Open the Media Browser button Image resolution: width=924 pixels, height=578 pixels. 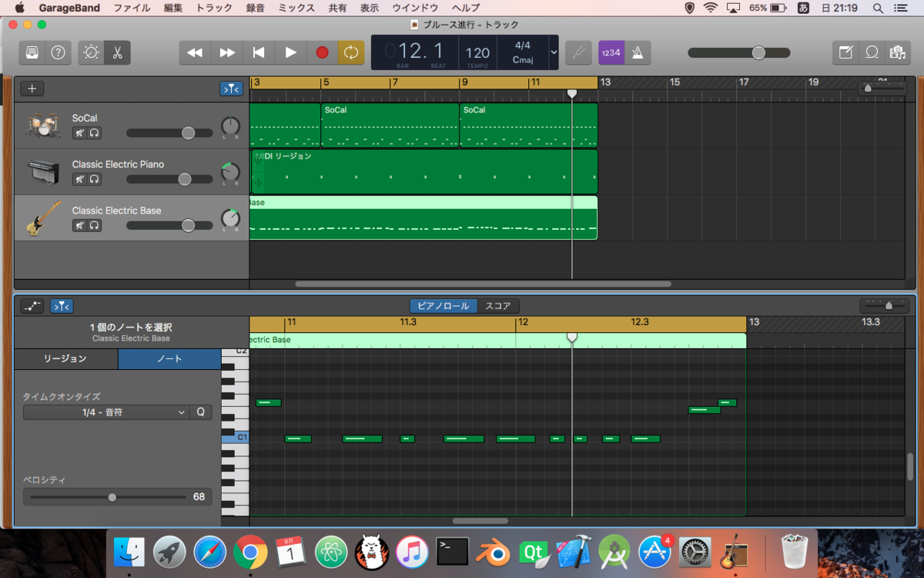click(897, 52)
